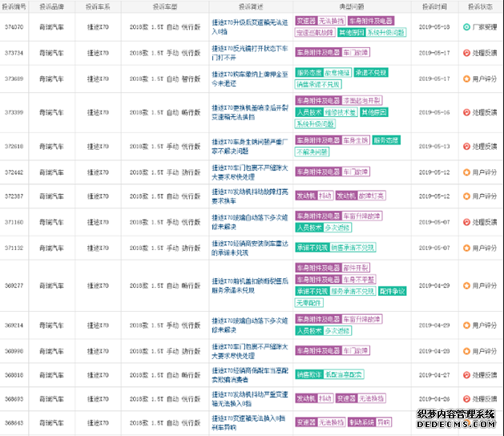
Task: Open complaint 373399 description about hood paint cracking
Action: (x=250, y=112)
